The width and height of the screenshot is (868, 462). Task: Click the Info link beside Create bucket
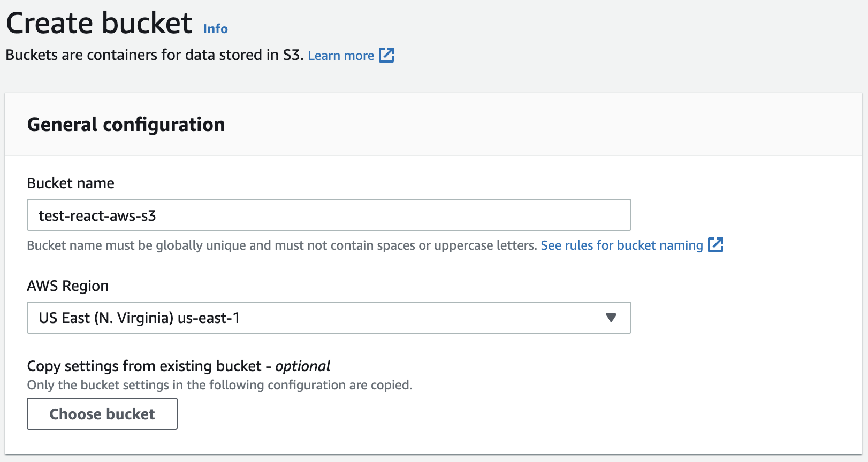215,29
